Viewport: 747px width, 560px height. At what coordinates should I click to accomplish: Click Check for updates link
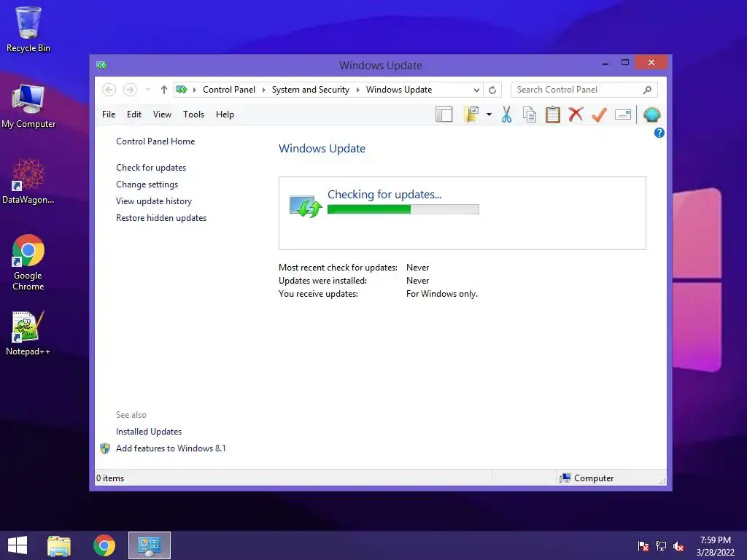[x=151, y=168]
